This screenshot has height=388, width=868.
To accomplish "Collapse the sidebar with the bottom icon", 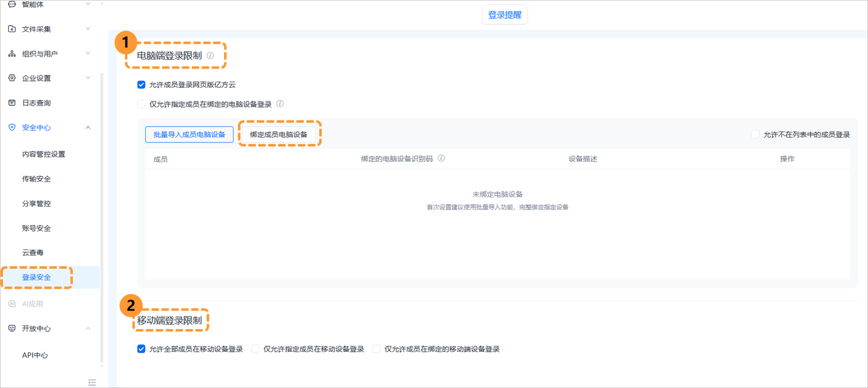I will tap(92, 382).
